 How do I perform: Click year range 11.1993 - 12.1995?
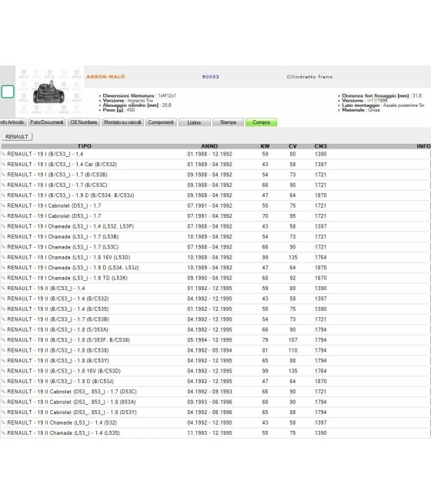coord(209,433)
